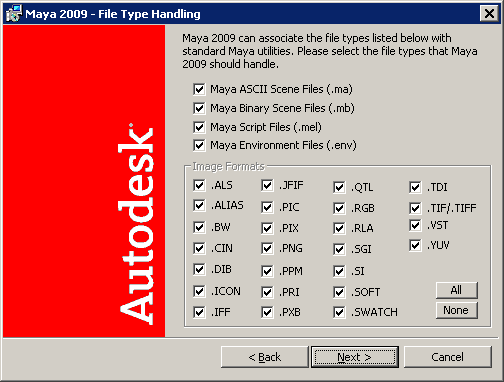This screenshot has width=504, height=382.
Task: Toggle Maya Script Files (.mel) checkbox
Action: [199, 127]
